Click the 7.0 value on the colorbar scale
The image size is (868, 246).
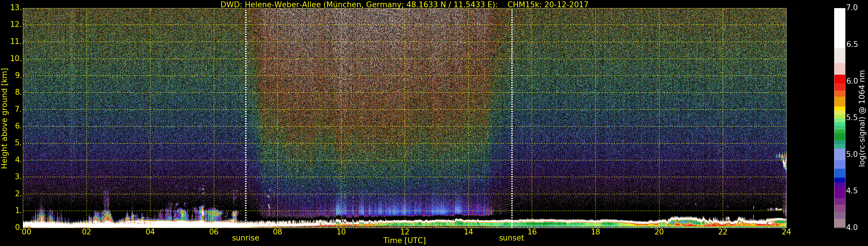[x=852, y=8]
